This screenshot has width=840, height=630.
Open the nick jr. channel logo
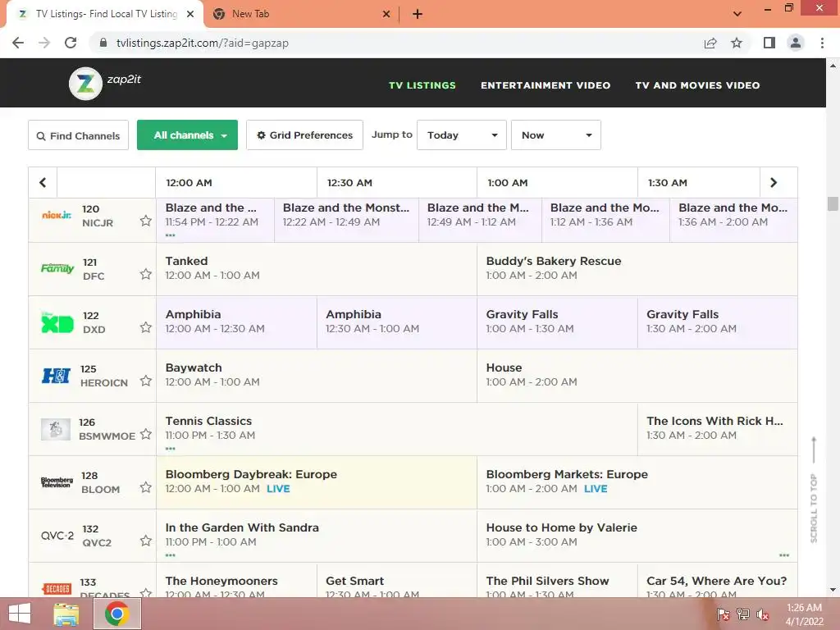pos(57,216)
